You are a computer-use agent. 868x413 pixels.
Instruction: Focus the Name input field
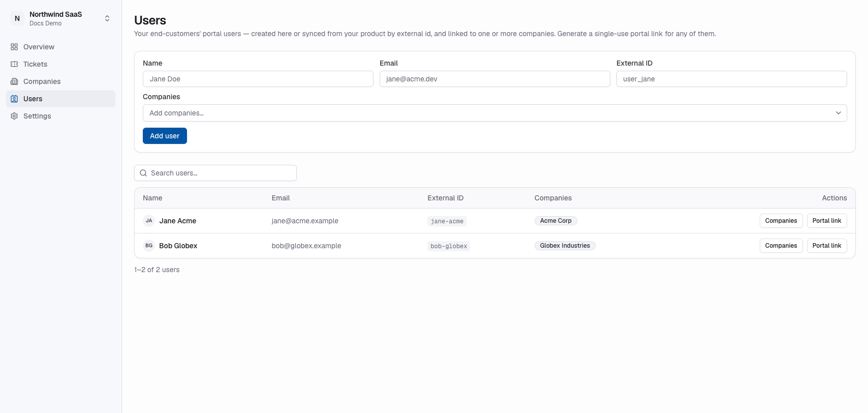coord(258,79)
